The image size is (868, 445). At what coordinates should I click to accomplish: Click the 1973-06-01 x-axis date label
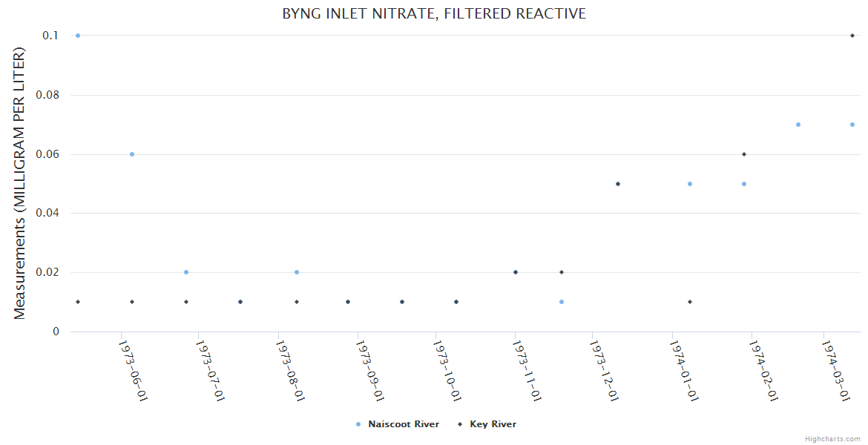134,369
